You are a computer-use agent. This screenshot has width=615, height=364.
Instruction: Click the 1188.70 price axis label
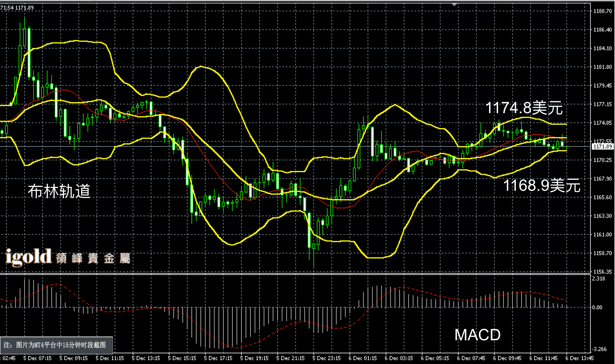[603, 11]
